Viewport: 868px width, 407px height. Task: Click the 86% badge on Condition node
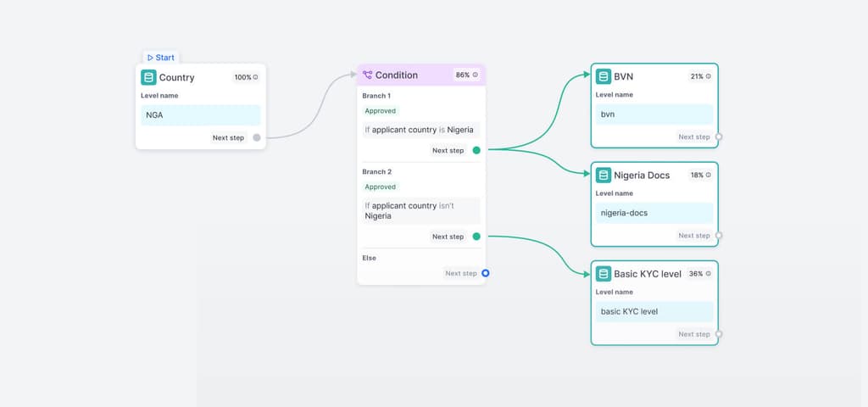(x=465, y=75)
